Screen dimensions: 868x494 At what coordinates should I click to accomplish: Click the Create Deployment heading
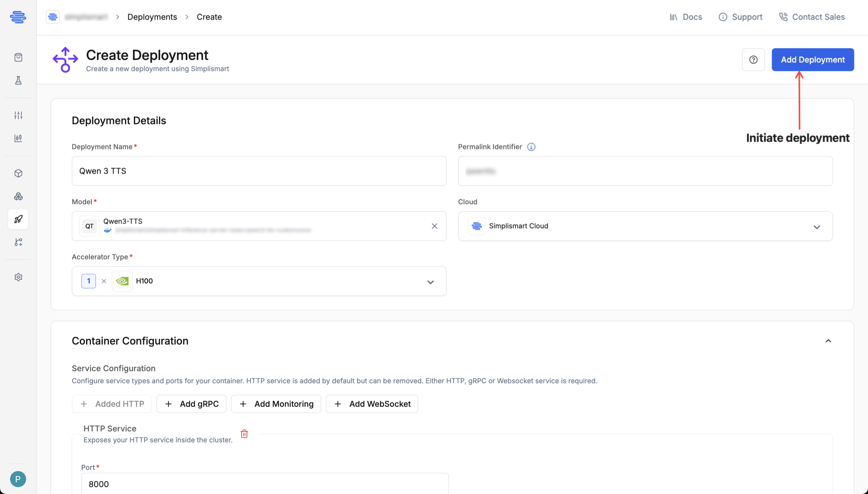[x=147, y=55]
